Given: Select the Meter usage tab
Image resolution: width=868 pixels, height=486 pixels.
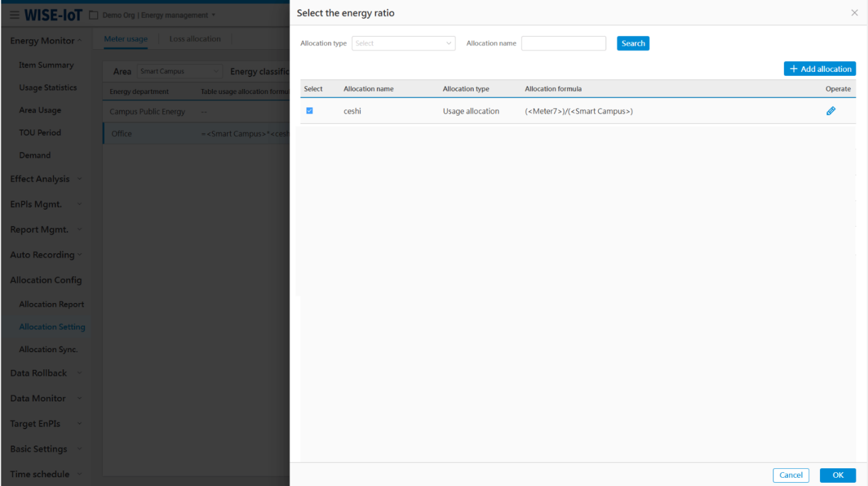Looking at the screenshot, I should pyautogui.click(x=126, y=39).
